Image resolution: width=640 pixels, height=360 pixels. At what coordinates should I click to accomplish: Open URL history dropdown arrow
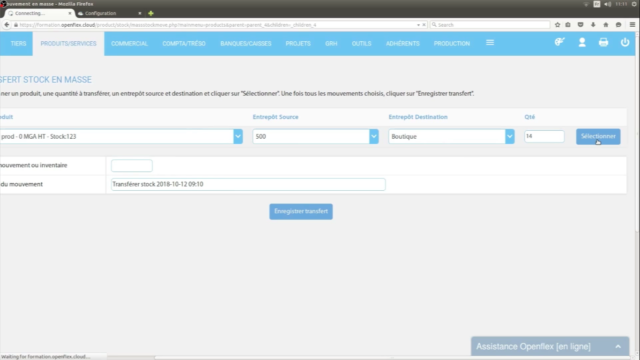418,25
